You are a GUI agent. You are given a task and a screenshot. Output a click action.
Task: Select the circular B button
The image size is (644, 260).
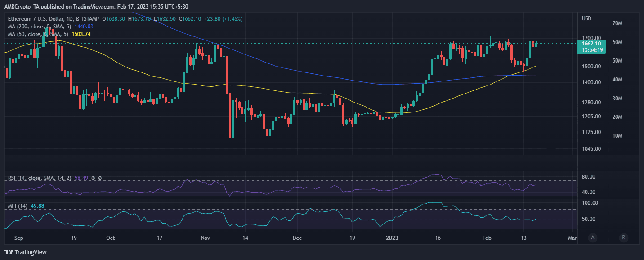[624, 238]
